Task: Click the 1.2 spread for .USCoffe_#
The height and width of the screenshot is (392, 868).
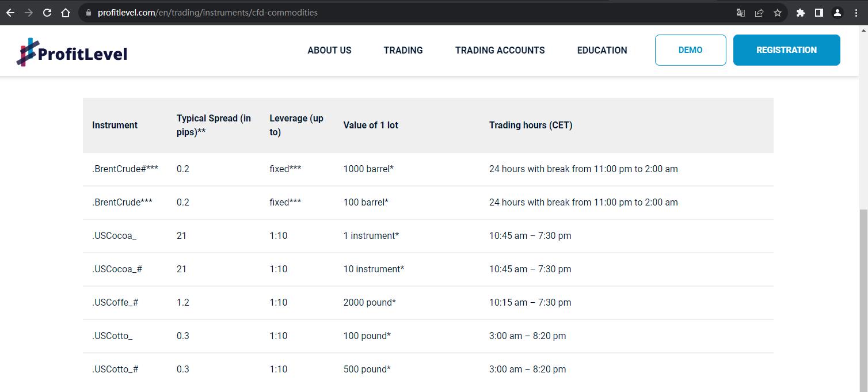Action: click(183, 302)
